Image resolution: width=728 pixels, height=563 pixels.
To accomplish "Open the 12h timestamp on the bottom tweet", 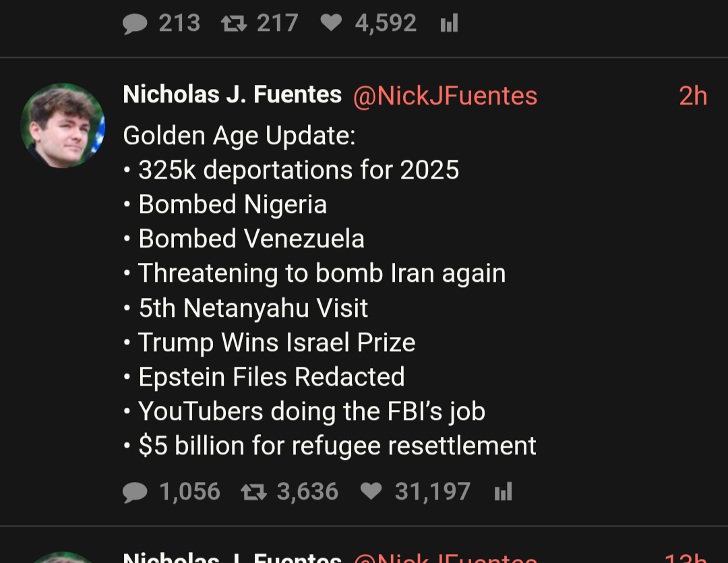I will click(686, 558).
